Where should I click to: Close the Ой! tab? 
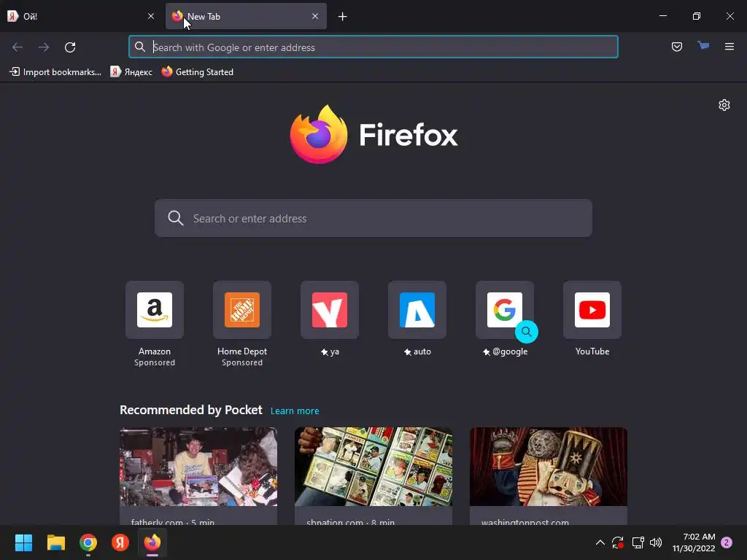(151, 16)
